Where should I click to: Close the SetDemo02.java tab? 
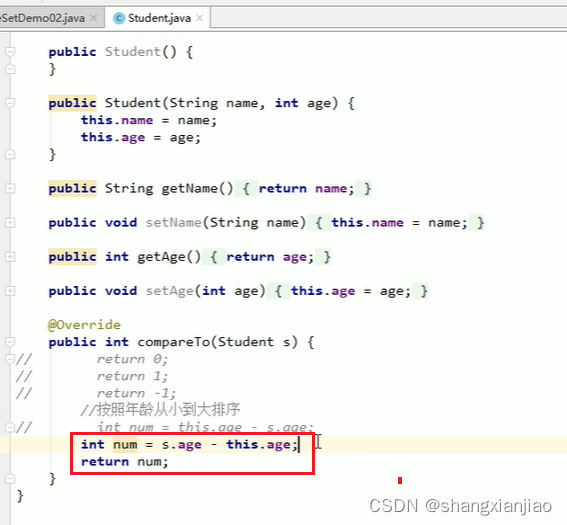pyautogui.click(x=94, y=18)
